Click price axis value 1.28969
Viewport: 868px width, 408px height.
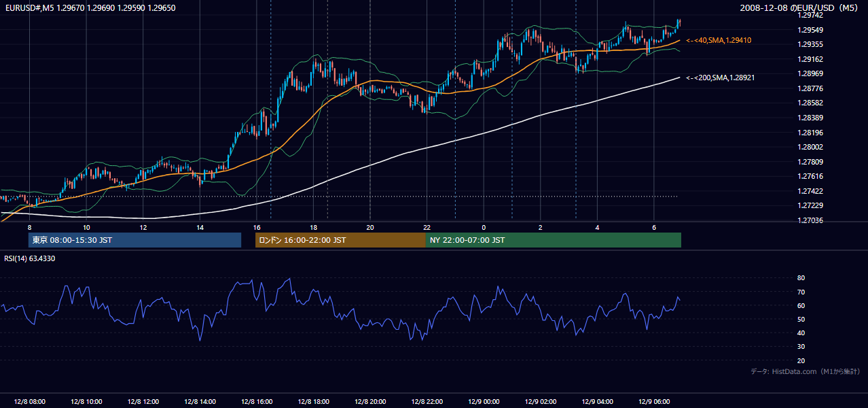tap(810, 73)
